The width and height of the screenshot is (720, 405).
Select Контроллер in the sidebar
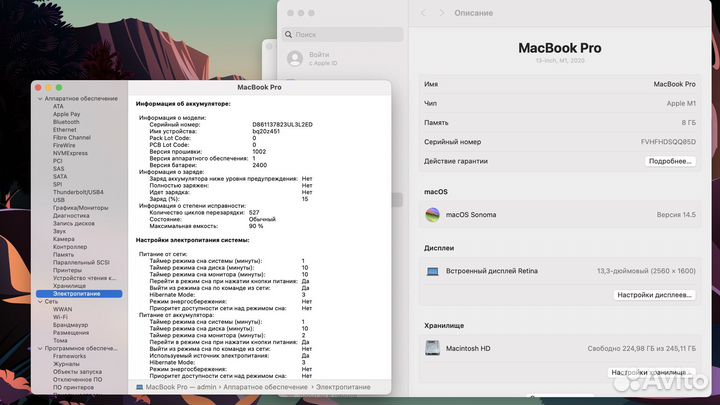pyautogui.click(x=70, y=247)
